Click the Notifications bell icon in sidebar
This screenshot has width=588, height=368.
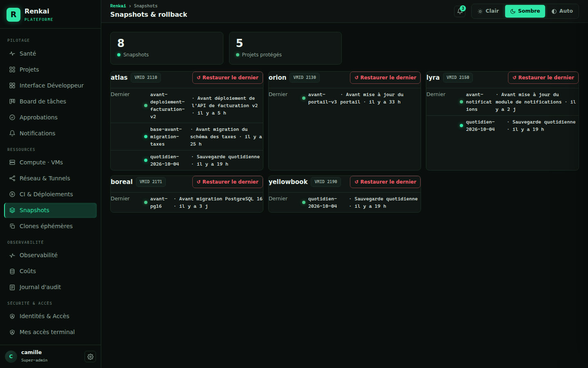(12, 133)
